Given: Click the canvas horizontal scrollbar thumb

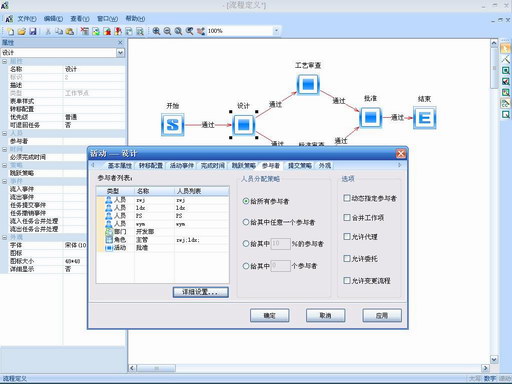Looking at the screenshot, I should 156,368.
